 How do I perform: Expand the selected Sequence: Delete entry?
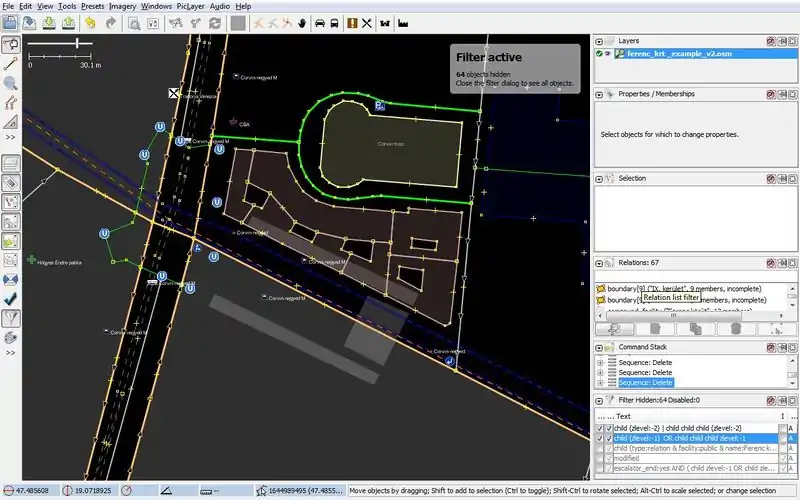coord(600,382)
